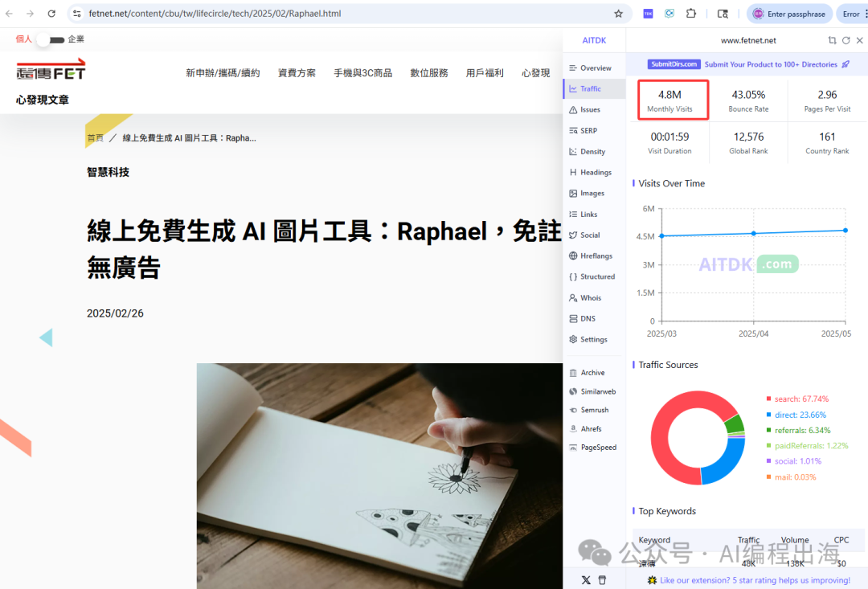
Task: Click the 12,576 Global Rank stat
Action: click(748, 142)
